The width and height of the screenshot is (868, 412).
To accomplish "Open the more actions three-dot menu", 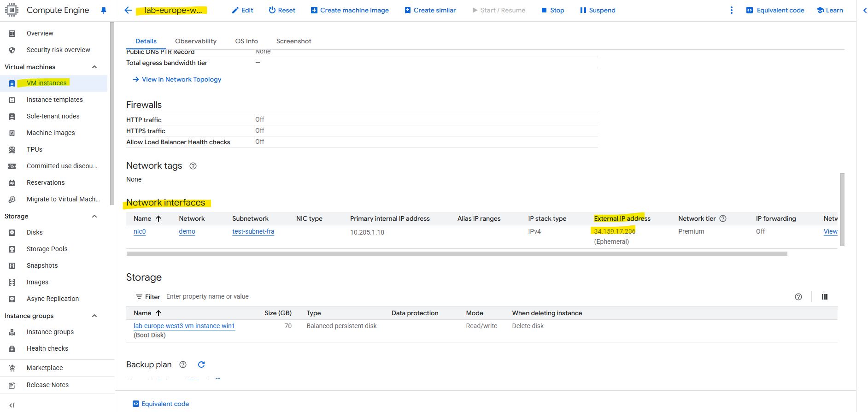I will 731,10.
